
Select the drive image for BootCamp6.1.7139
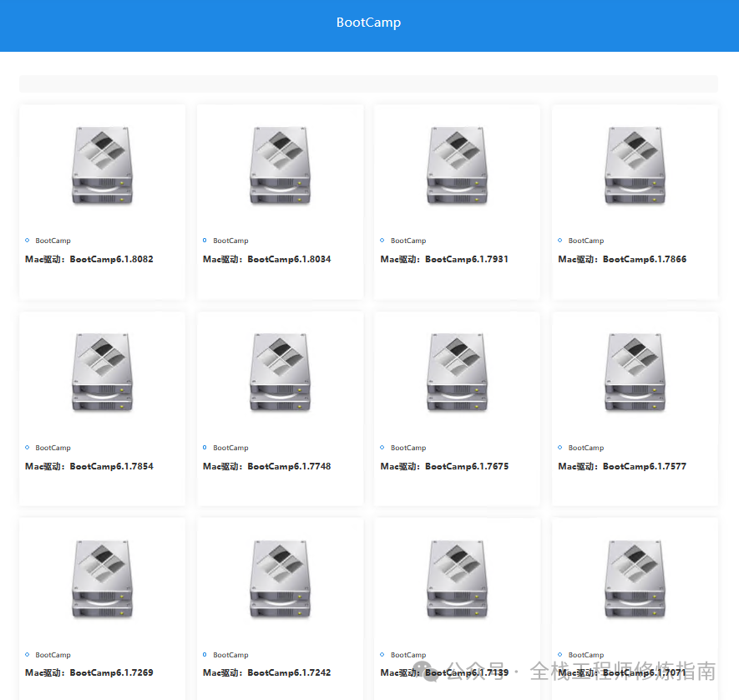pyautogui.click(x=457, y=579)
